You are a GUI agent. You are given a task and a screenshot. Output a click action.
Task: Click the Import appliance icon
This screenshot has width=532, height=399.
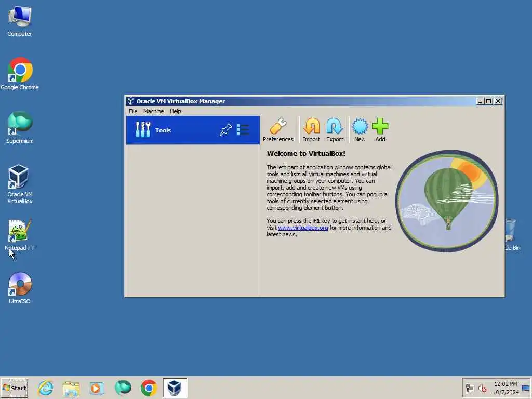pyautogui.click(x=311, y=130)
